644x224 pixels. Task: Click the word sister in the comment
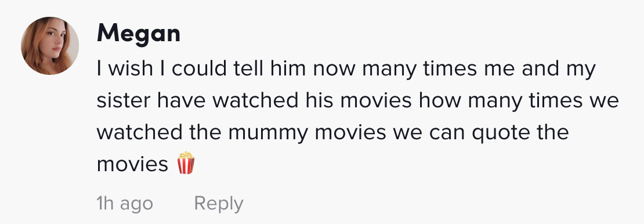(x=124, y=100)
